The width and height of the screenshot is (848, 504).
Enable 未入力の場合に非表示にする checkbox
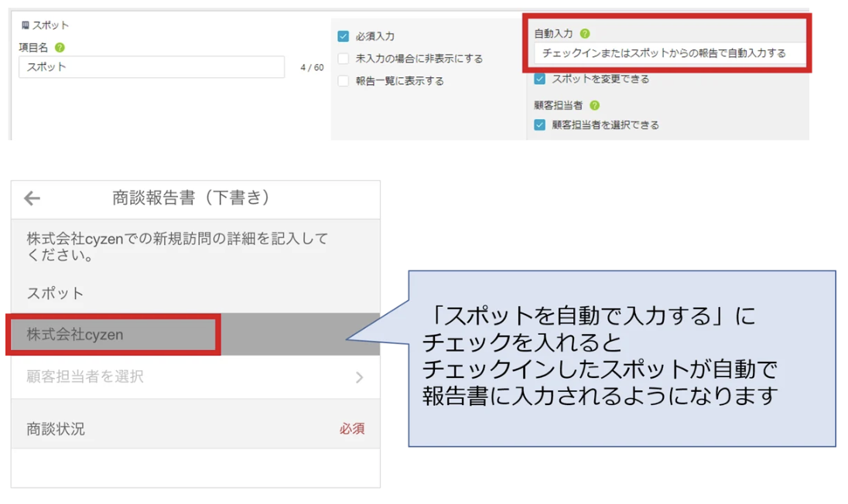tap(344, 58)
